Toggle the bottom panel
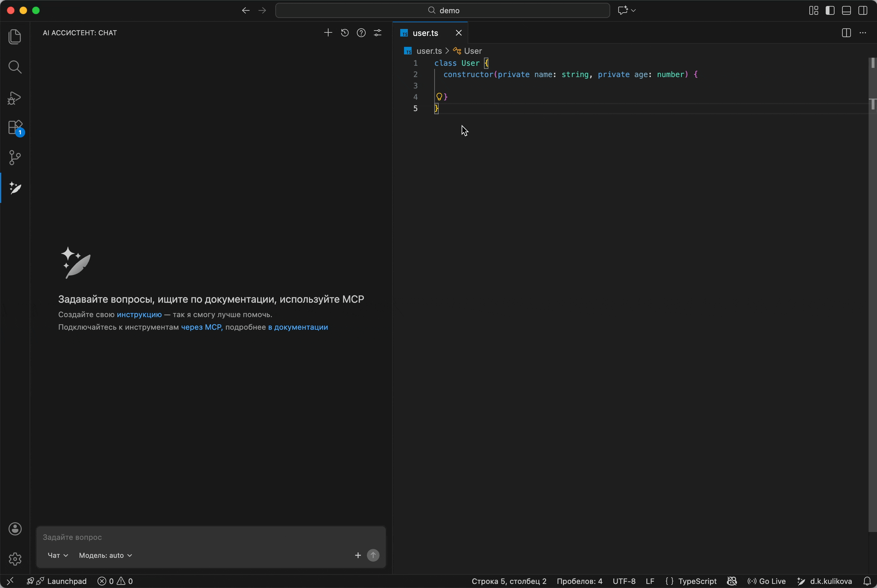Viewport: 877px width, 588px height. [846, 10]
